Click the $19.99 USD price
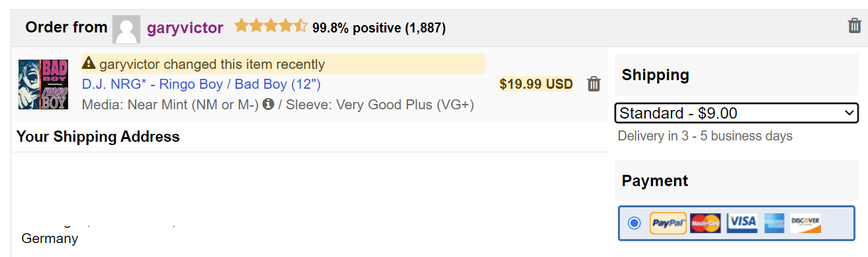The height and width of the screenshot is (257, 868). (x=536, y=84)
